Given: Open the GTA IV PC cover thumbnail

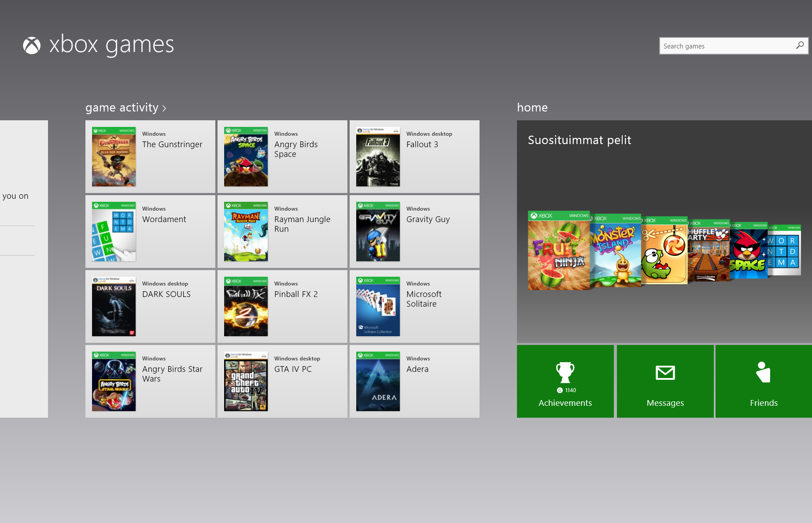Looking at the screenshot, I should pos(246,382).
